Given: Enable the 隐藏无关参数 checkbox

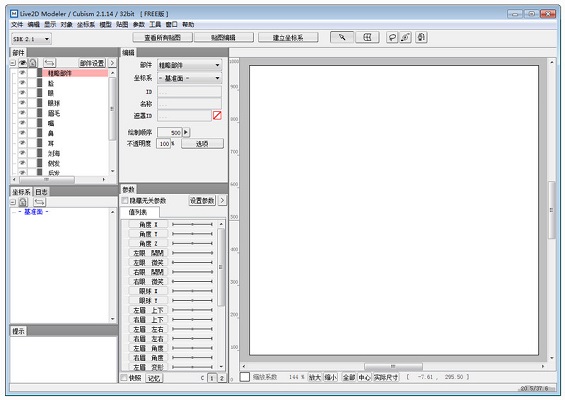Looking at the screenshot, I should [x=125, y=200].
